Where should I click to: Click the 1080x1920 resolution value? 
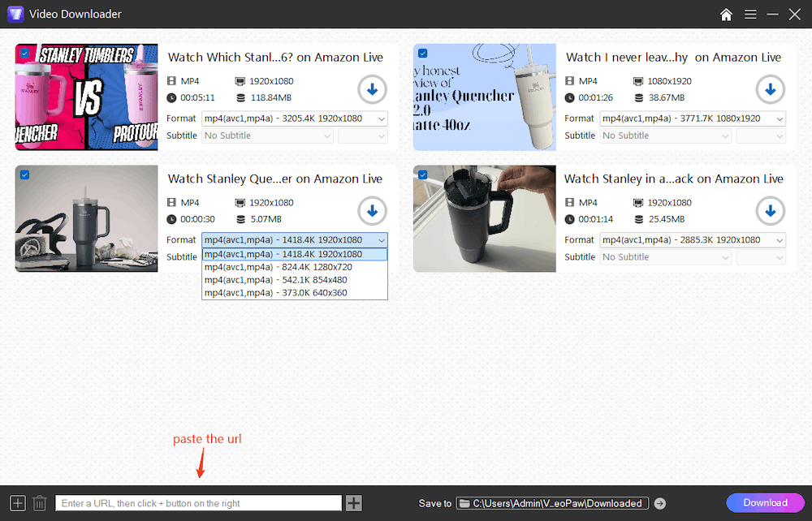[670, 81]
